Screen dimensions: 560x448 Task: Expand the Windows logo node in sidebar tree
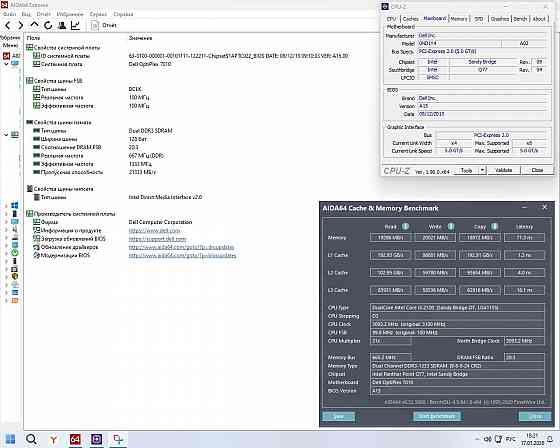coord(6,206)
